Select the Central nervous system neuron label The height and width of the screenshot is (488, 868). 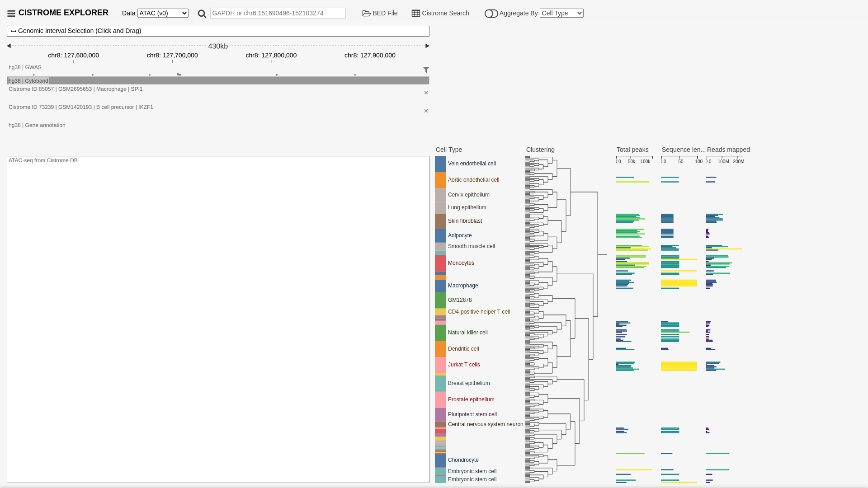click(x=486, y=424)
